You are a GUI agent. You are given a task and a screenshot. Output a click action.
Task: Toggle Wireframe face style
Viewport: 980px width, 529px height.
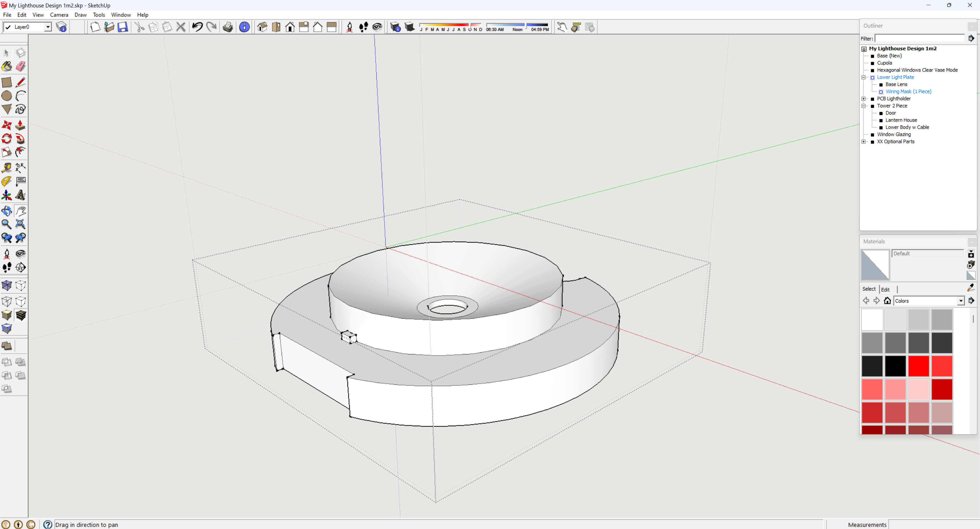[6, 302]
